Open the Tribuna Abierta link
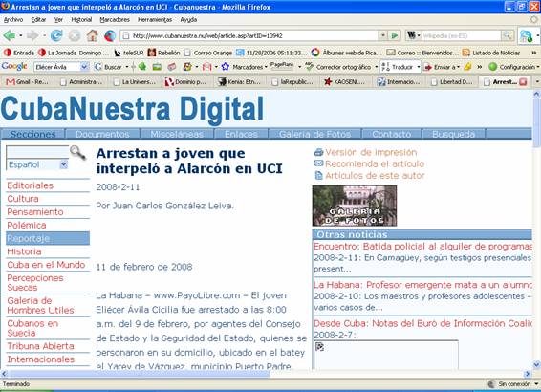Screen dimensions: 541x392 [40, 346]
